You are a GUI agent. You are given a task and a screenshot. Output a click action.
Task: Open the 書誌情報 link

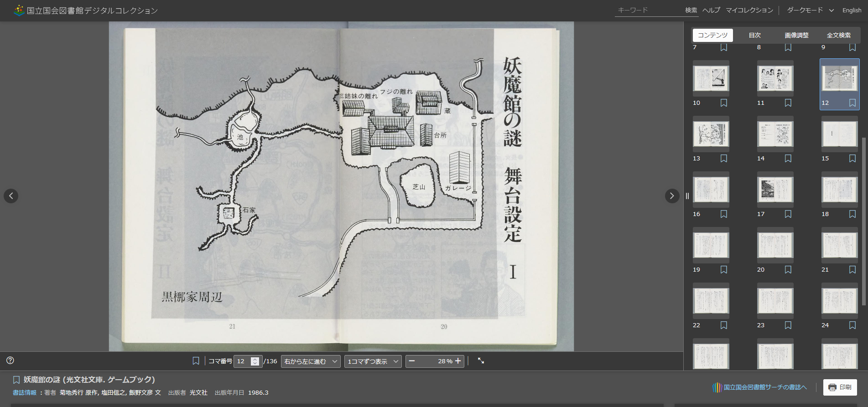(x=25, y=392)
